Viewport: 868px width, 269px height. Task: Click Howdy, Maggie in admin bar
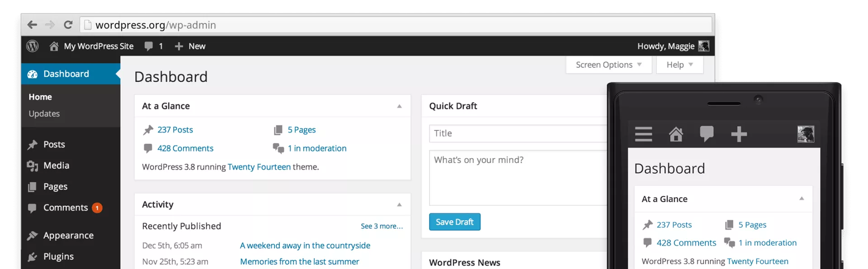(x=666, y=46)
